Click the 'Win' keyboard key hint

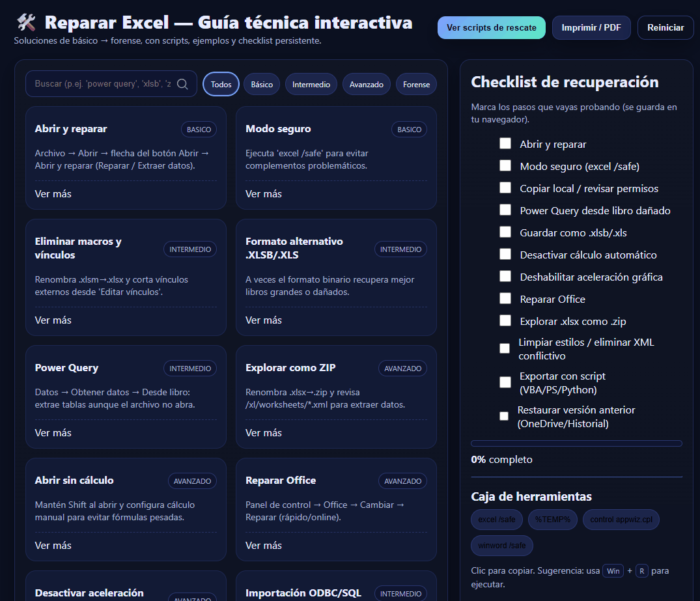[x=613, y=570]
